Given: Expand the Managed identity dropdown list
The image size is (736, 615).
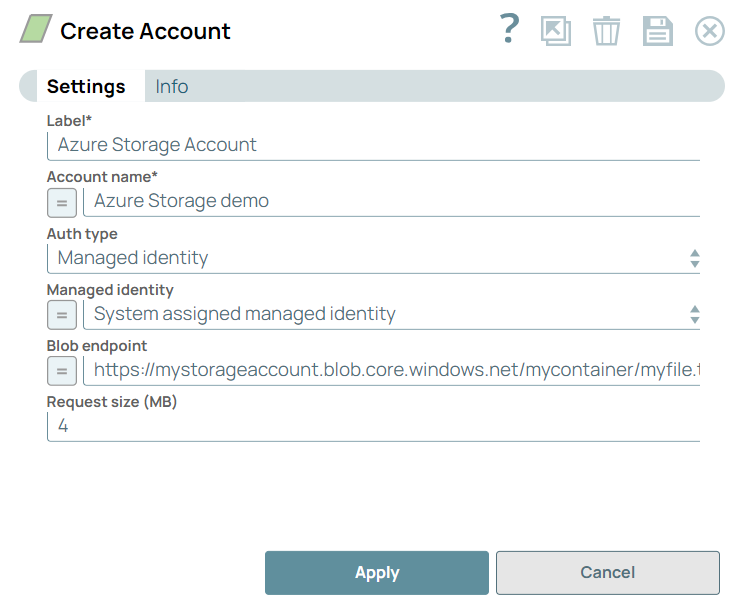Looking at the screenshot, I should (390, 314).
